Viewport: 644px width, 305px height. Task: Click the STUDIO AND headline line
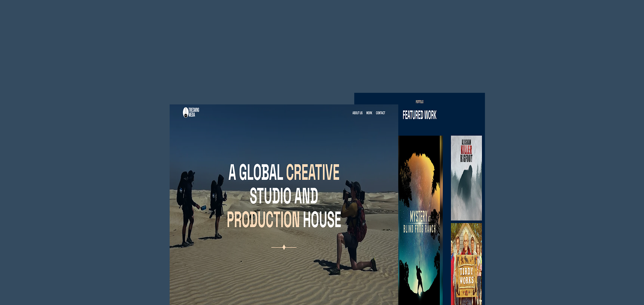pos(284,196)
